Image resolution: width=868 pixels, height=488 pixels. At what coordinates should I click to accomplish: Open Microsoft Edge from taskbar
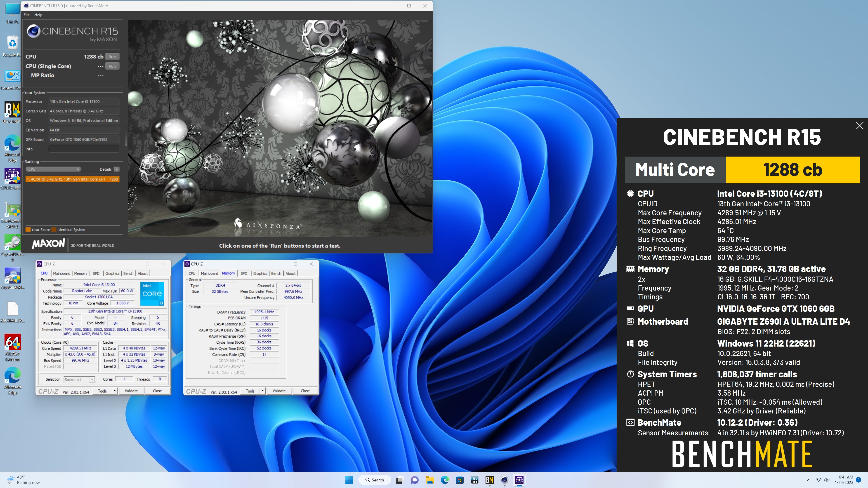(x=444, y=480)
